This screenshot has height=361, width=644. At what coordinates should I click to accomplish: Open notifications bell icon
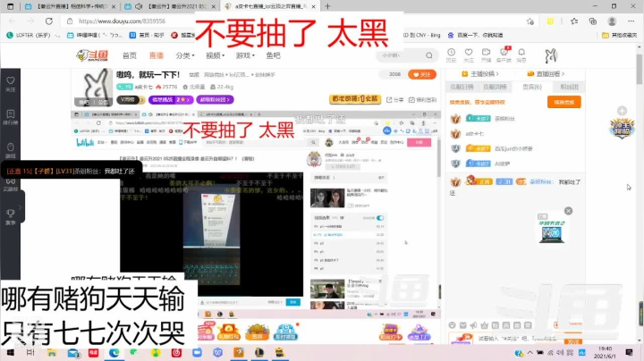tap(521, 55)
